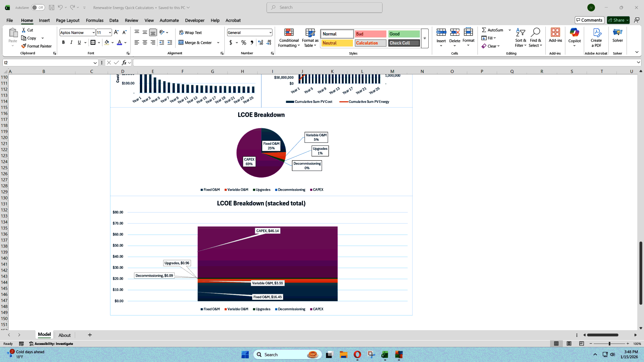Open the About sheet tab

coord(64,335)
